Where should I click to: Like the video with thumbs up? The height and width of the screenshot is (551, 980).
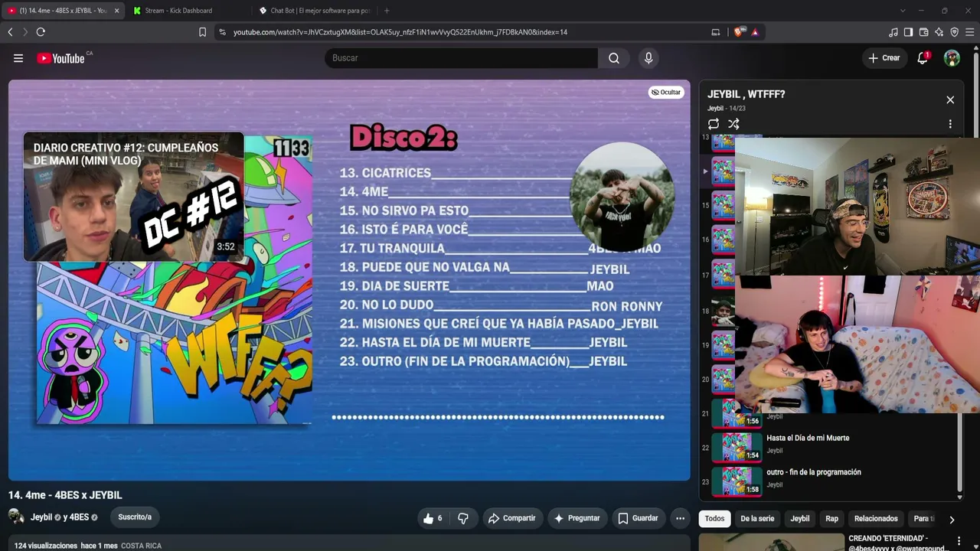(433, 518)
